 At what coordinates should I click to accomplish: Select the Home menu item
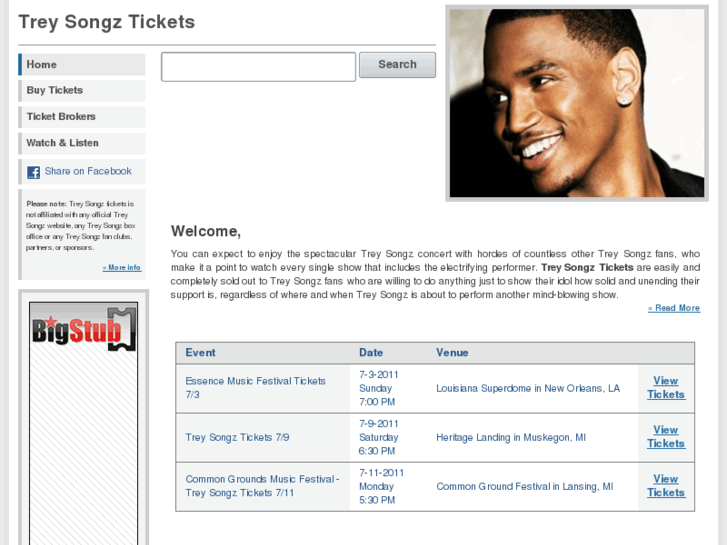[82, 64]
